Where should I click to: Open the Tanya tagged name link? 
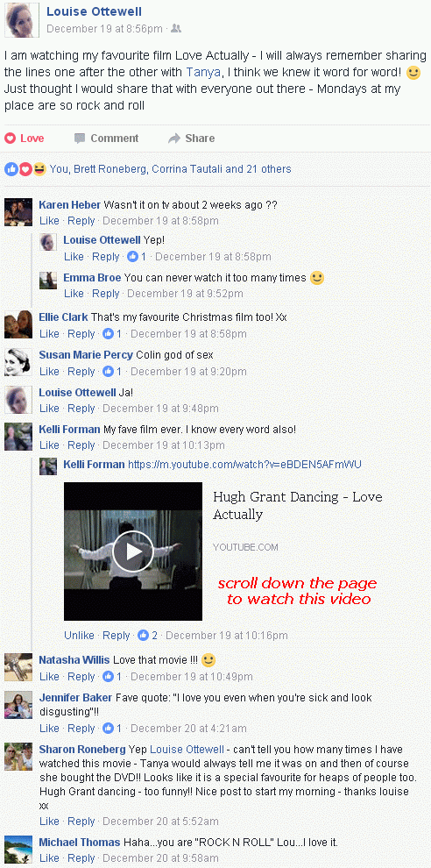click(203, 71)
